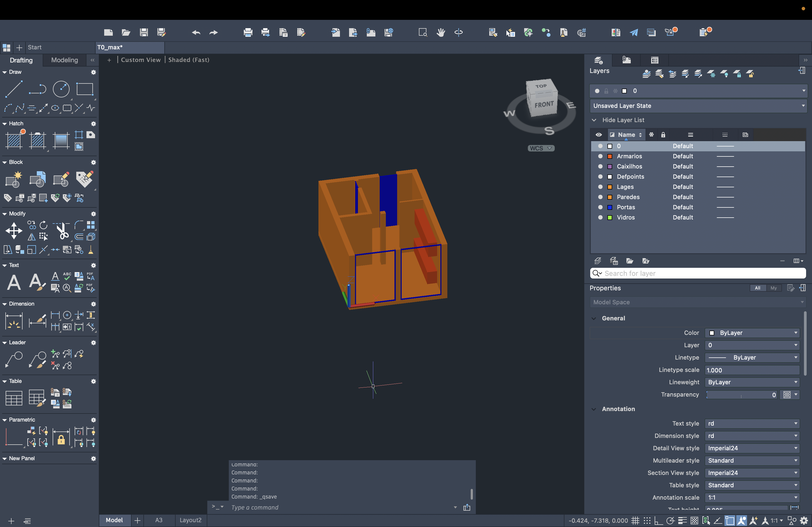This screenshot has height=527, width=812.
Task: Select the Circle draw tool
Action: pyautogui.click(x=61, y=89)
